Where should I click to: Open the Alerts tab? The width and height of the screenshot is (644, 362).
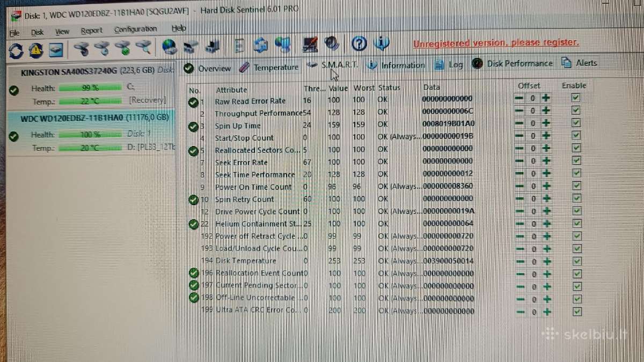click(579, 63)
